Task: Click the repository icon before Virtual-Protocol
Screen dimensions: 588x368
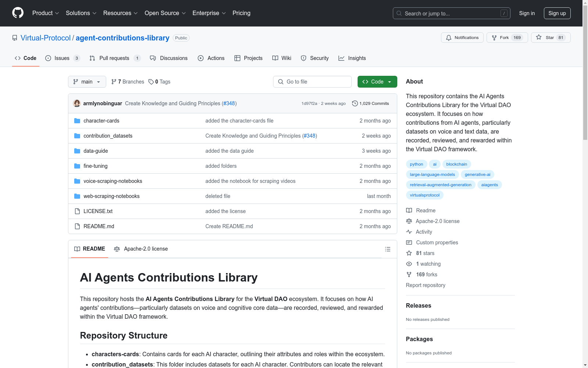Action: [15, 38]
